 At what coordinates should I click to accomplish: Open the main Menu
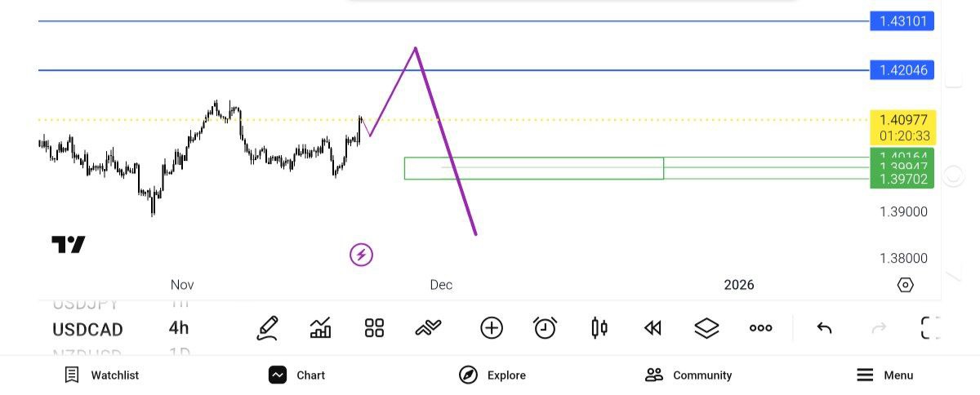pos(884,375)
